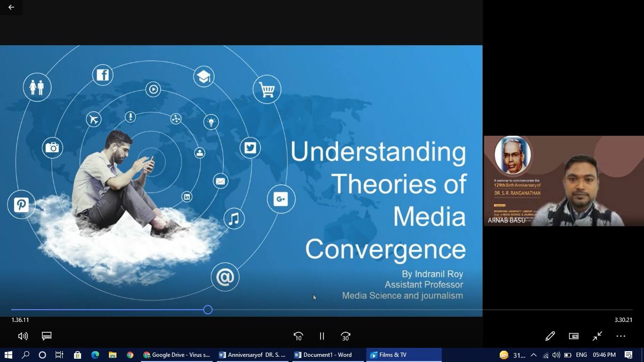Open Task View on the taskbar

[59, 355]
